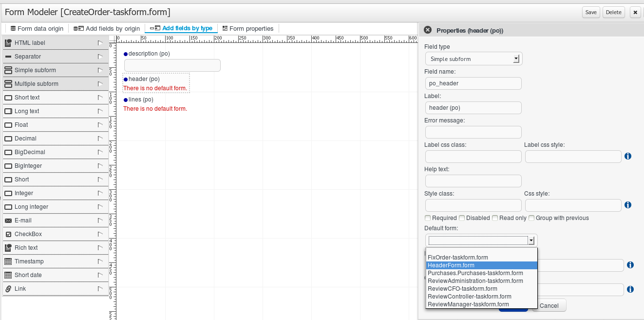Click the Timestamp field type icon

tap(8, 261)
